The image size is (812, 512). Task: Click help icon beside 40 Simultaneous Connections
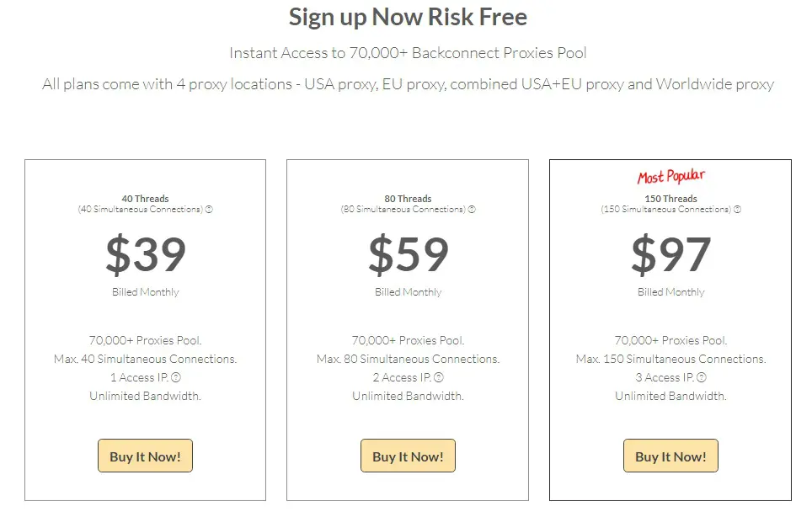(210, 210)
